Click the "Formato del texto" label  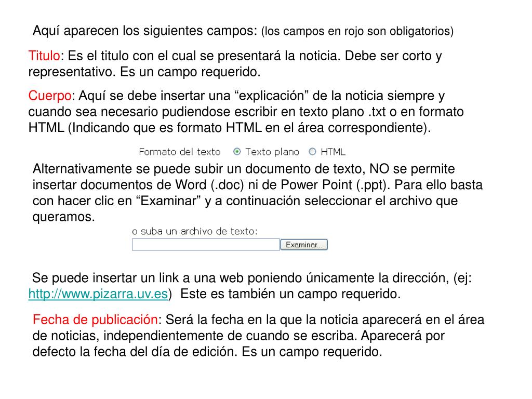(x=180, y=152)
